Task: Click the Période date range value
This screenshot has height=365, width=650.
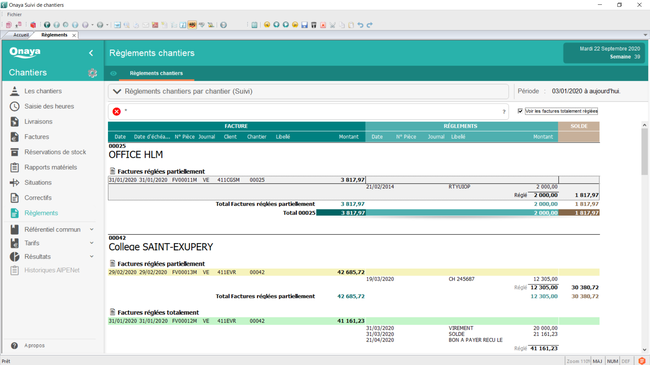Action: (585, 91)
